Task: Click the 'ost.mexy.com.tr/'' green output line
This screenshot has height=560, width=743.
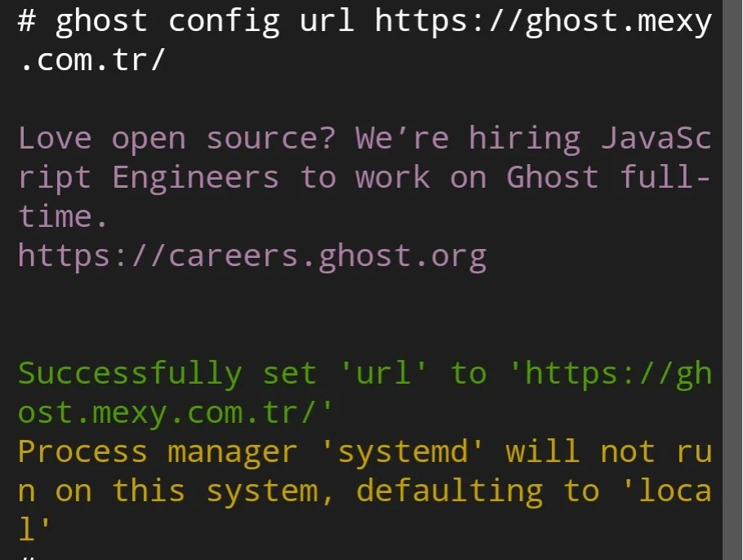Action: click(x=176, y=413)
